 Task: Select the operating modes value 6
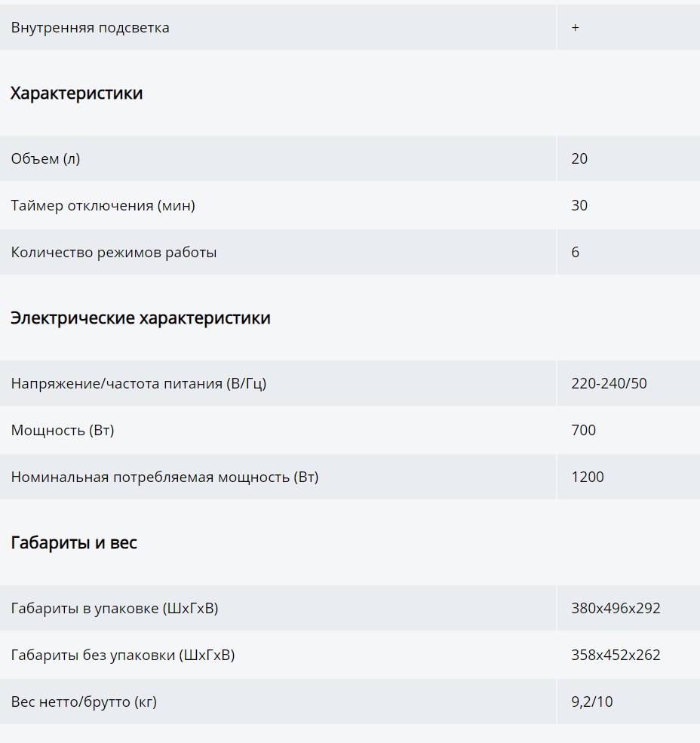(576, 252)
